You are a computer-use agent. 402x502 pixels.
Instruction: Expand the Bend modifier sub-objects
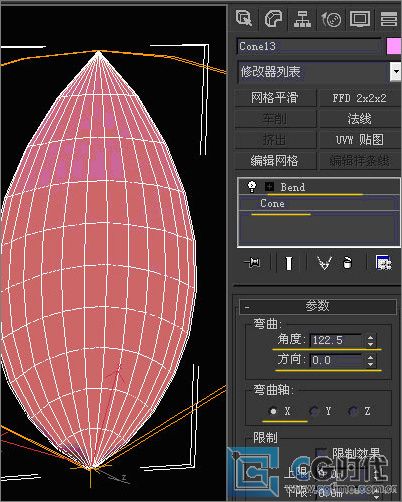(269, 187)
